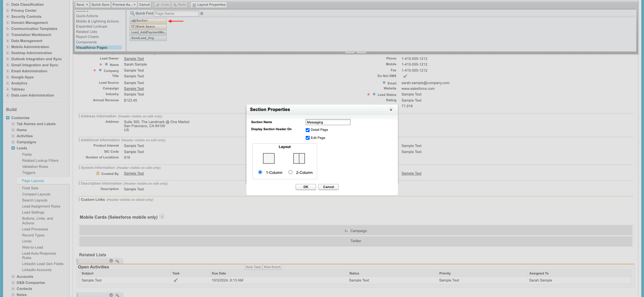Open the Record Types sidebar link
Screen dimensions: 644x297
pos(33,235)
